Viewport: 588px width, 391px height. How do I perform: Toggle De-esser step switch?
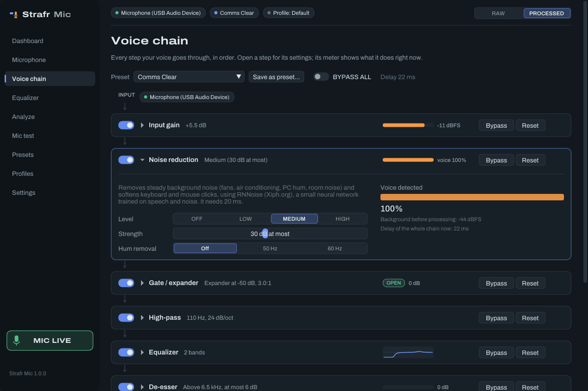[126, 387]
